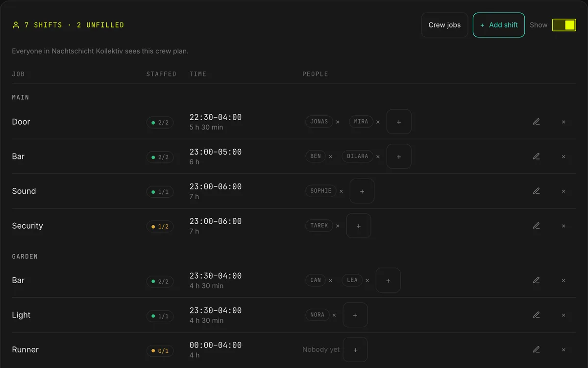588x368 pixels.
Task: Click the Door time 22:30-04:00
Action: point(216,117)
